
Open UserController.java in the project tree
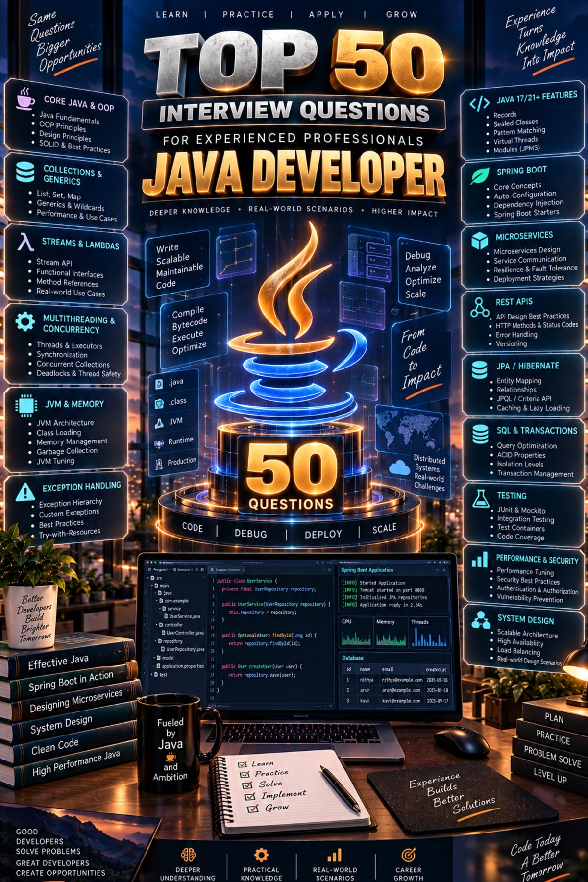pyautogui.click(x=183, y=633)
